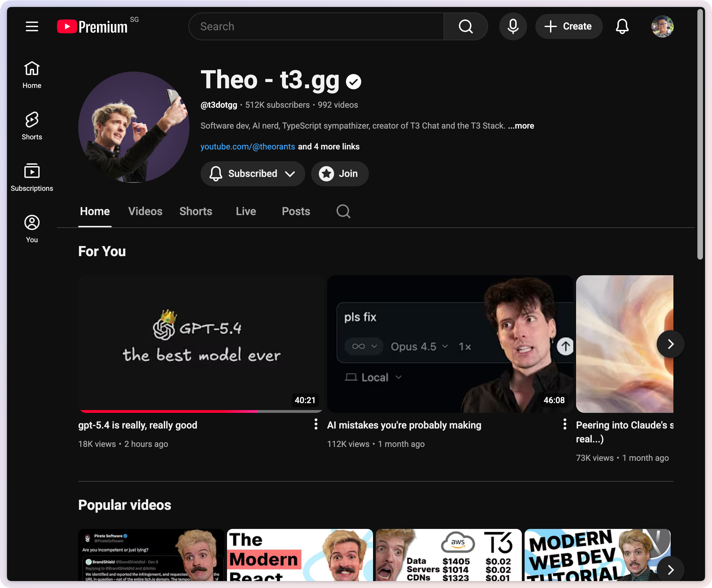Open the hamburger guide menu
The width and height of the screenshot is (712, 588).
[x=32, y=26]
